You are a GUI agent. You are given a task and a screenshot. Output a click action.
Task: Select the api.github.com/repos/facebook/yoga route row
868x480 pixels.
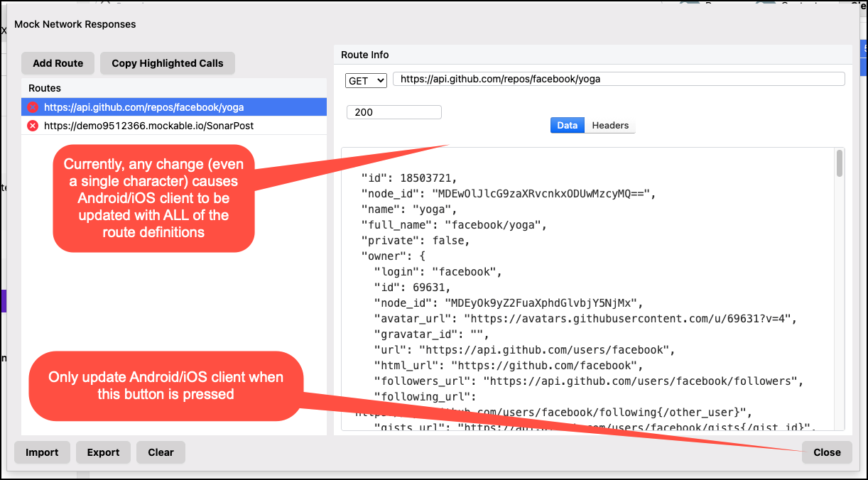coord(174,107)
